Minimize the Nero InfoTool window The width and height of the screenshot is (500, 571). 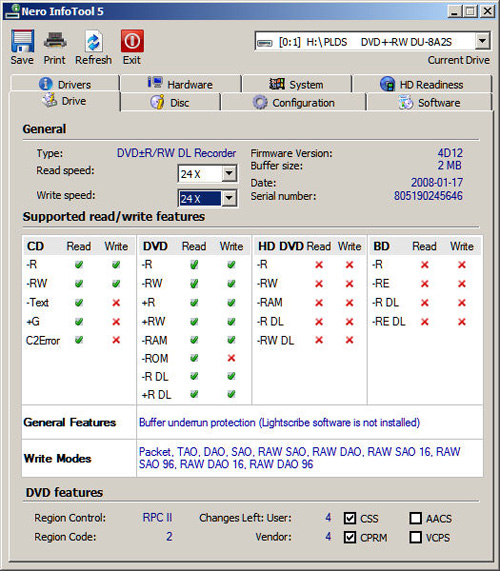point(454,11)
